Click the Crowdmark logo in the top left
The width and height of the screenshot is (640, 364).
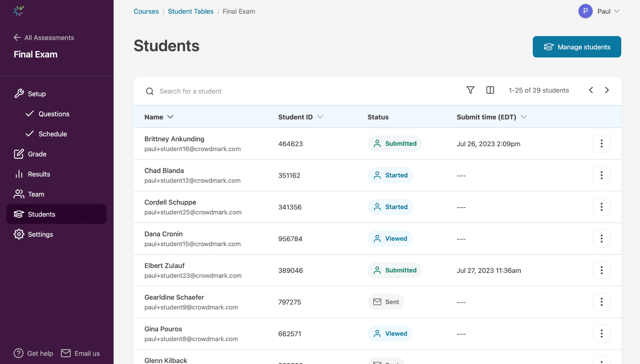click(19, 11)
